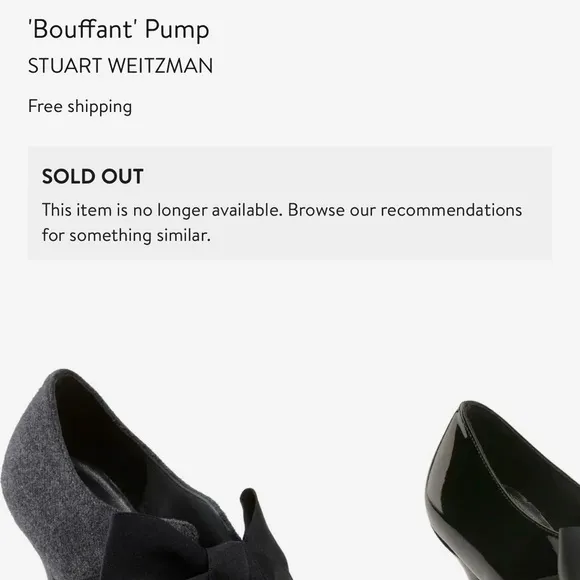
Task: Click the 'Bouffant' Pump product title
Action: point(119,30)
